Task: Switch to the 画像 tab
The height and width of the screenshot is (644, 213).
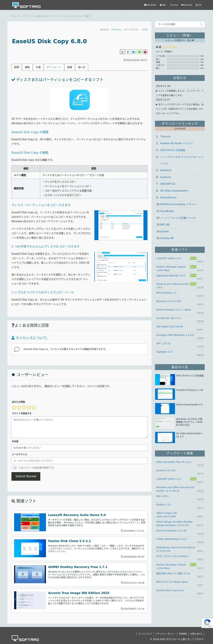Action: tap(70, 67)
